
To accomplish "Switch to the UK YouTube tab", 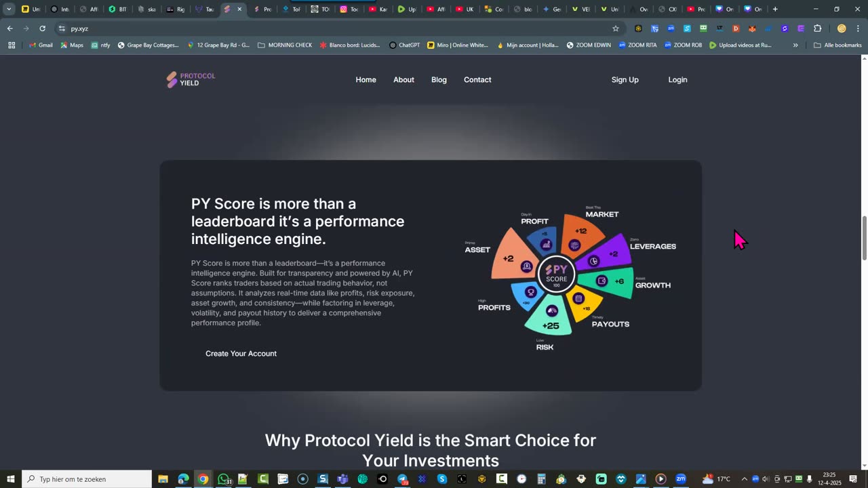I will pyautogui.click(x=465, y=9).
